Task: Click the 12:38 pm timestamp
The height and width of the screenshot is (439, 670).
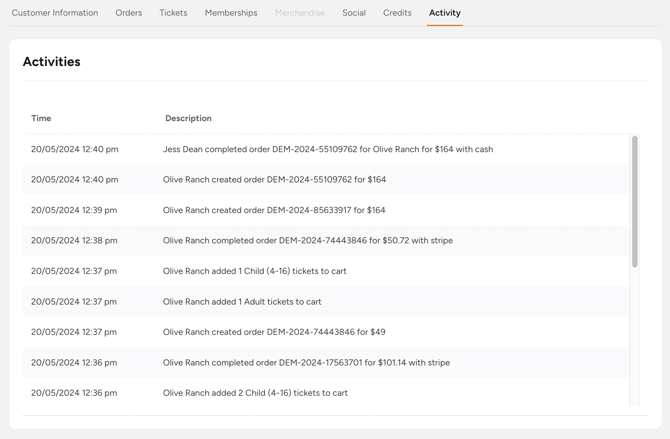Action: click(74, 241)
